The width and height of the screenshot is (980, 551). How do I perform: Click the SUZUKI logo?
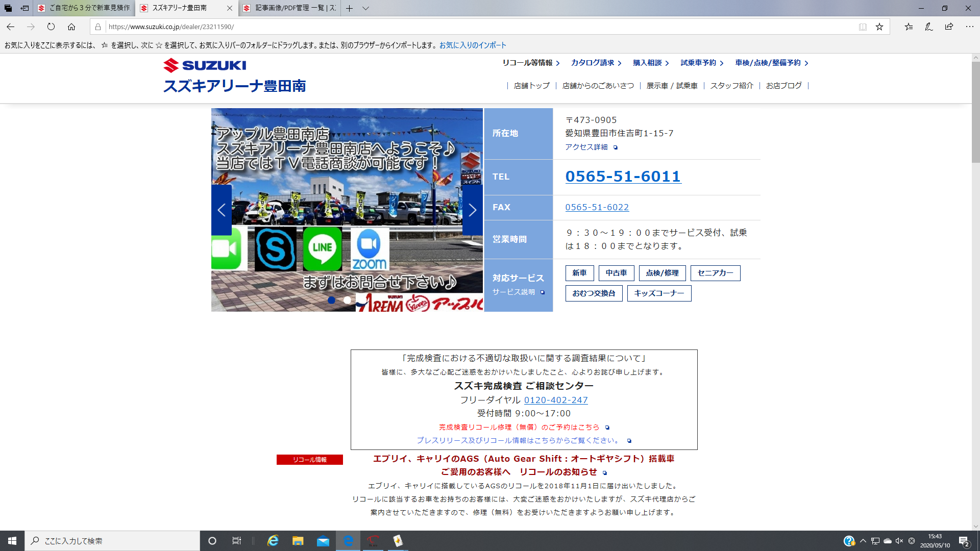coord(205,65)
